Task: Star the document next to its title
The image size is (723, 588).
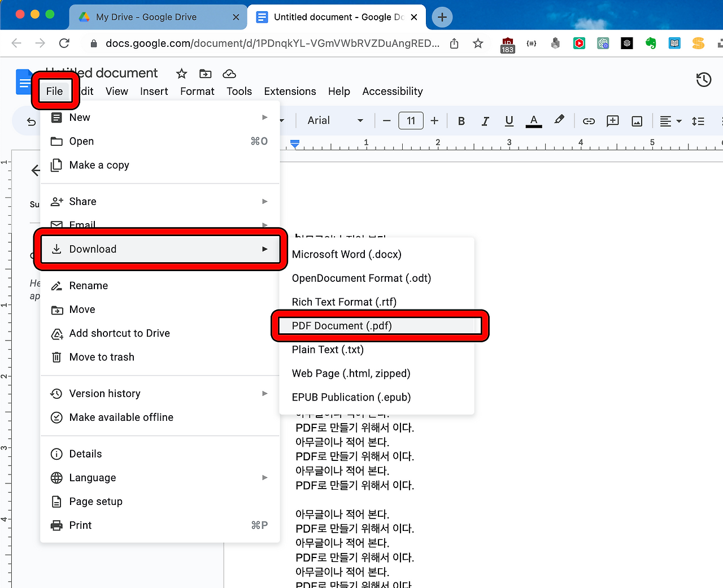Action: pyautogui.click(x=181, y=73)
